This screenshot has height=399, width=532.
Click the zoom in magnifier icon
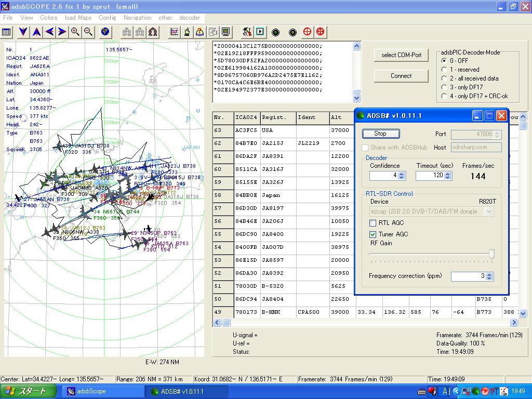[x=75, y=32]
